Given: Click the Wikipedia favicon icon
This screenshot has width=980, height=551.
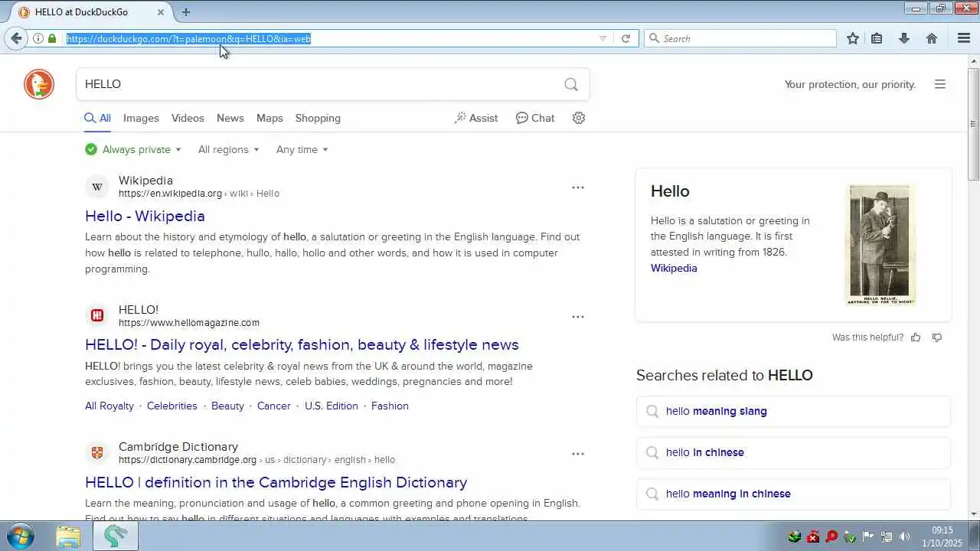Looking at the screenshot, I should pyautogui.click(x=97, y=187).
